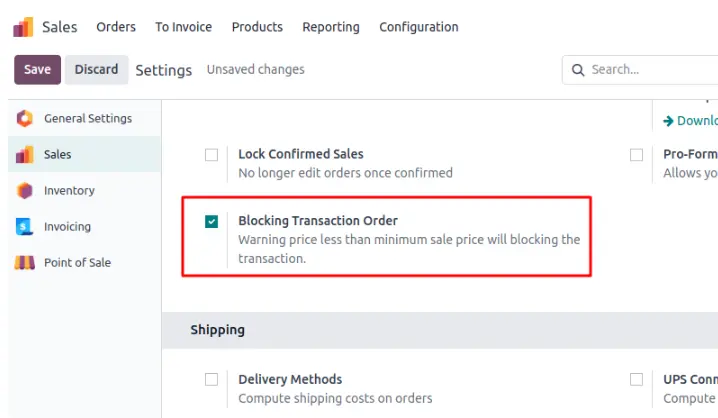This screenshot has width=718, height=418.
Task: Click the Sales app logo icon
Action: 23,27
